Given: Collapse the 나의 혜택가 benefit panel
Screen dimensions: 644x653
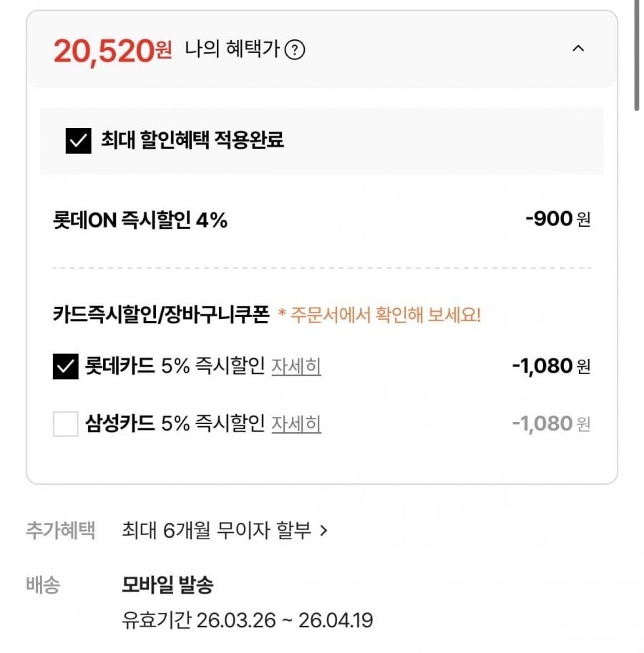Looking at the screenshot, I should point(579,49).
